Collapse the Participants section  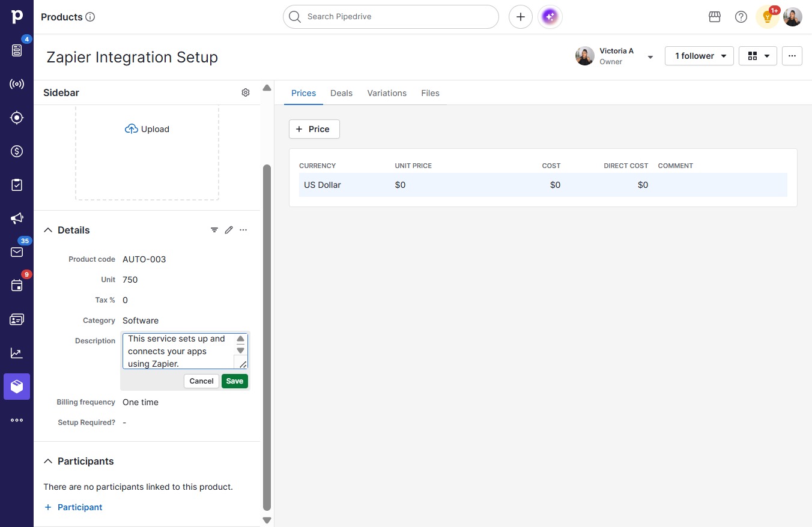click(48, 461)
